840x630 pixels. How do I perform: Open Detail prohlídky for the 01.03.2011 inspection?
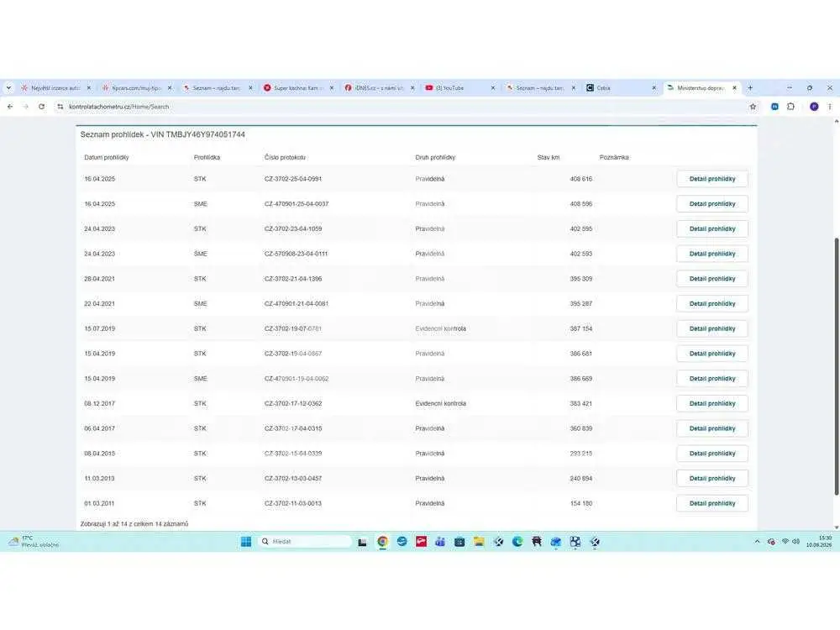point(712,503)
